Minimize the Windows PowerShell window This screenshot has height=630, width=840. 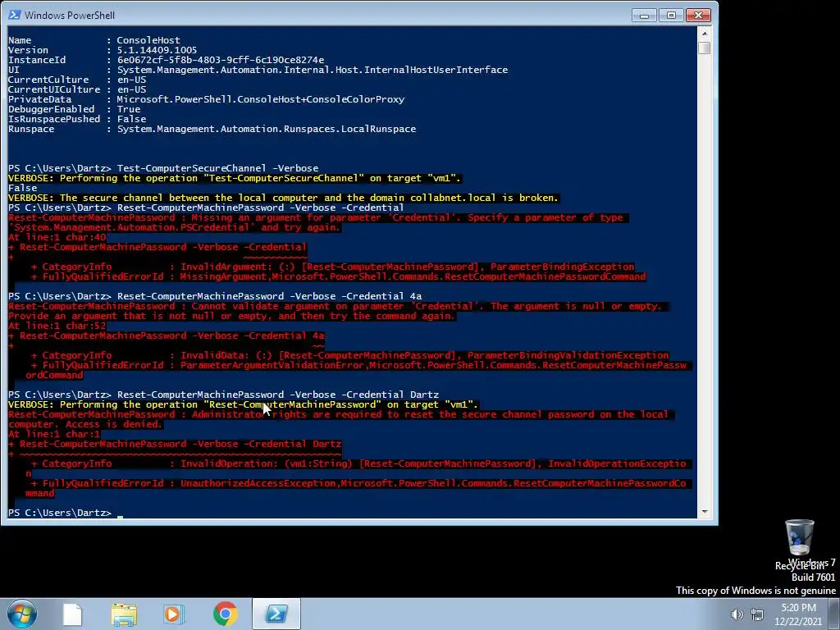[644, 15]
